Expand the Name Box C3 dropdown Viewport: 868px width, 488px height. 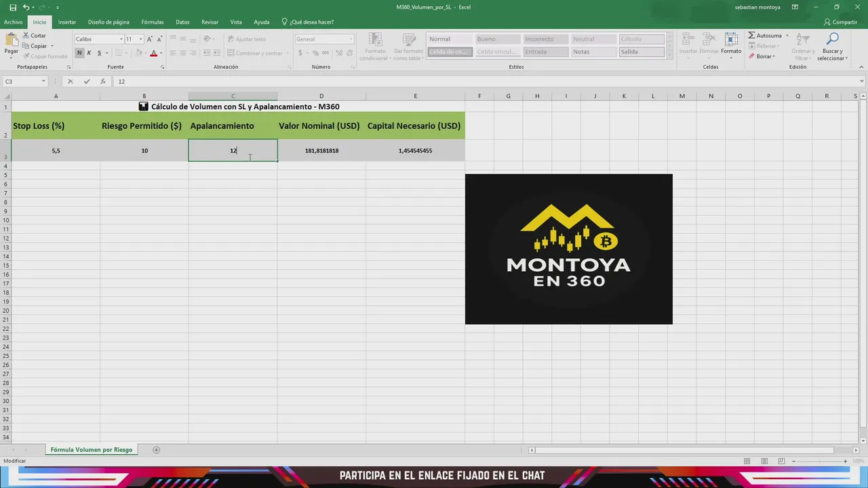(x=43, y=81)
